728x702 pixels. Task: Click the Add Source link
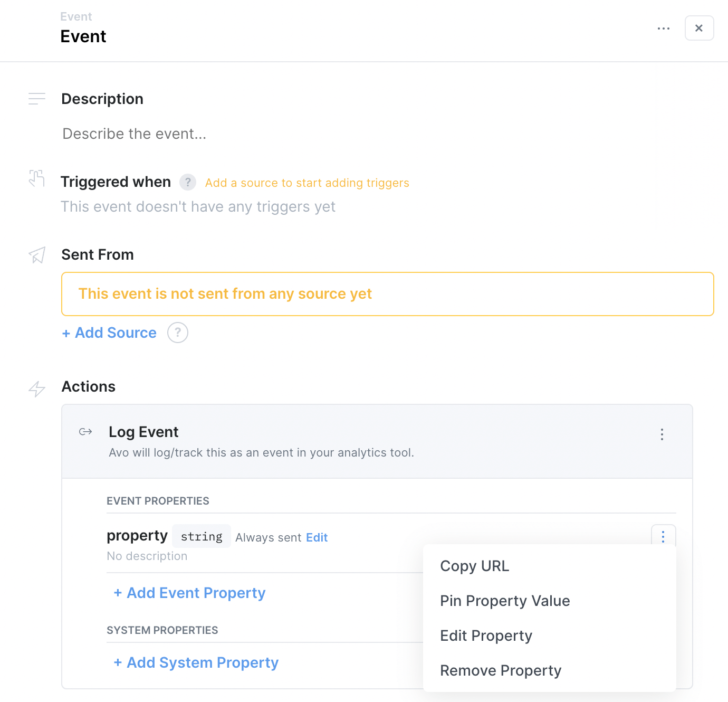pyautogui.click(x=109, y=333)
